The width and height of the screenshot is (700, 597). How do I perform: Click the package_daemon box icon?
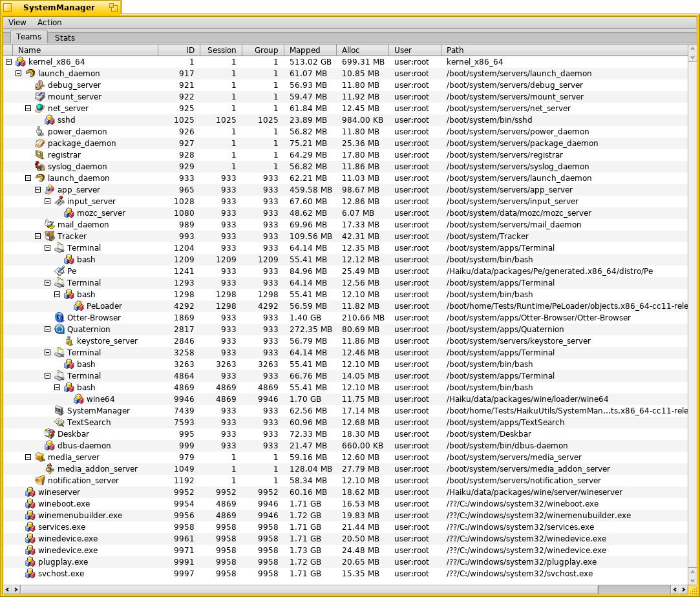tap(39, 143)
